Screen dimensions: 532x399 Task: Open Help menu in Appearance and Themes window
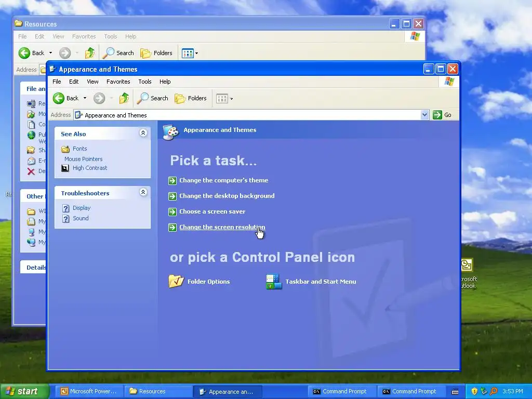[165, 82]
